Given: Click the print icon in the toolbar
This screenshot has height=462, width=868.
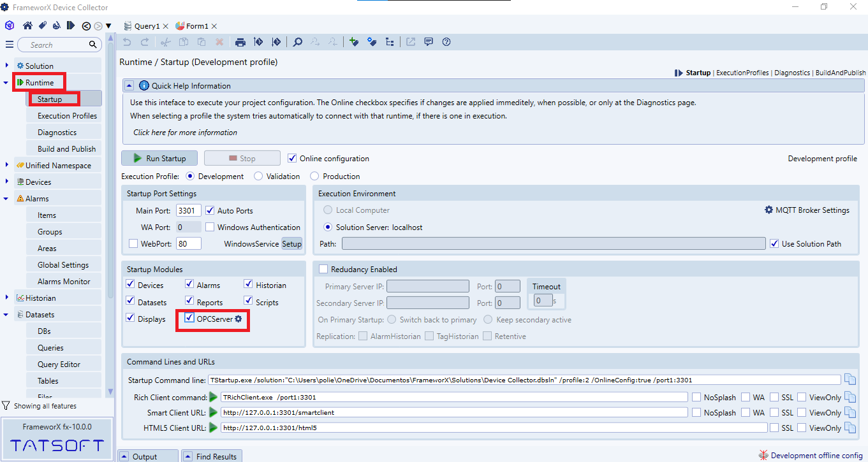Looking at the screenshot, I should [x=240, y=42].
